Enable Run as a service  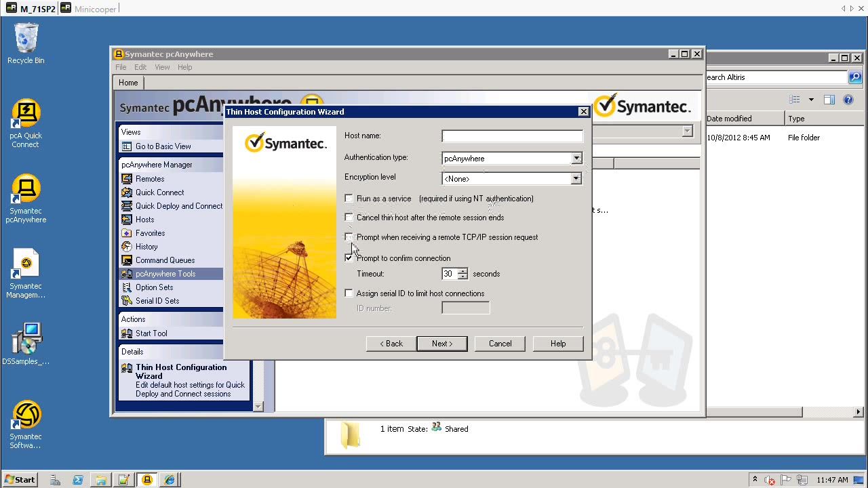click(x=349, y=199)
